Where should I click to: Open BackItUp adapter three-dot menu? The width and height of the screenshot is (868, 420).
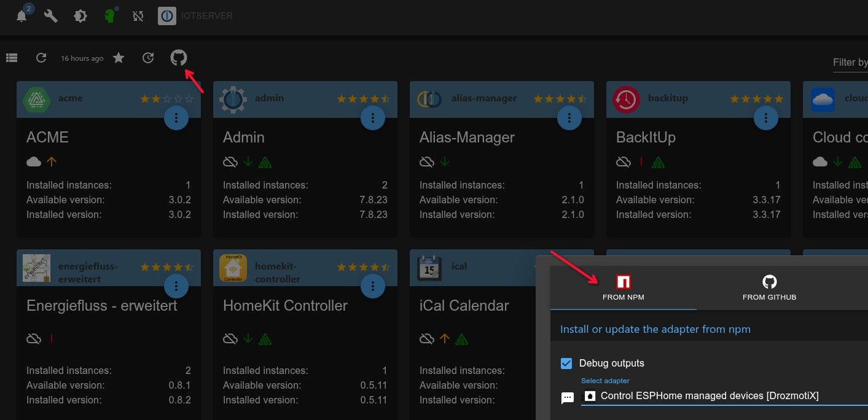(x=766, y=117)
